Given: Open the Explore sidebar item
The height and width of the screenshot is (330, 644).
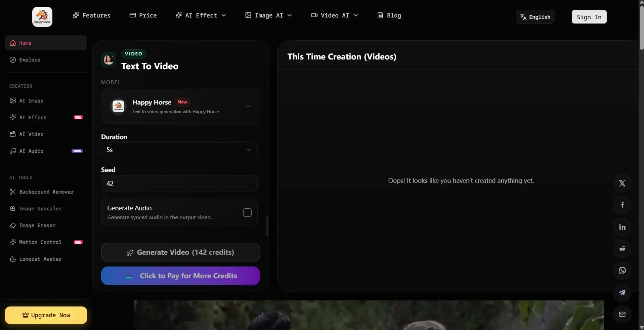Looking at the screenshot, I should coord(30,60).
